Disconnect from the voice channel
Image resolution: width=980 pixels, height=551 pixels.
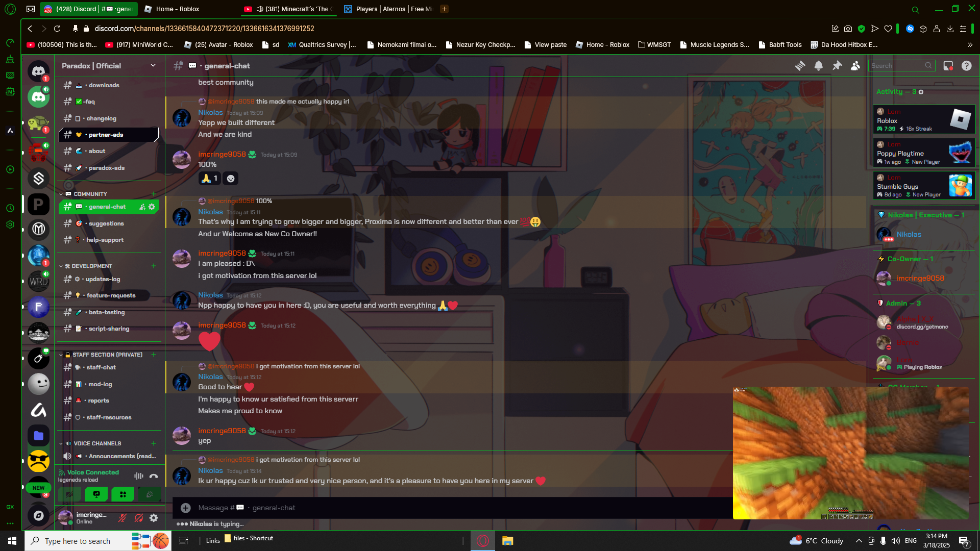click(154, 476)
